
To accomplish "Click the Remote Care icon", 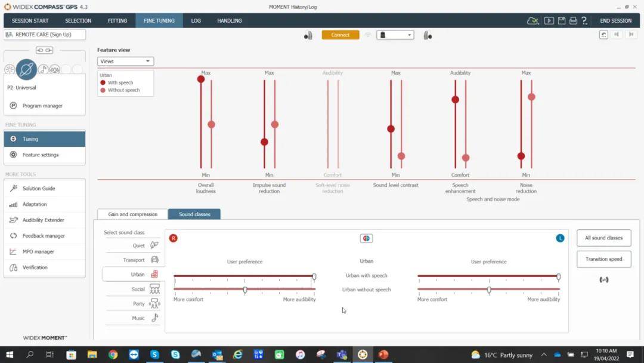I will coord(9,35).
